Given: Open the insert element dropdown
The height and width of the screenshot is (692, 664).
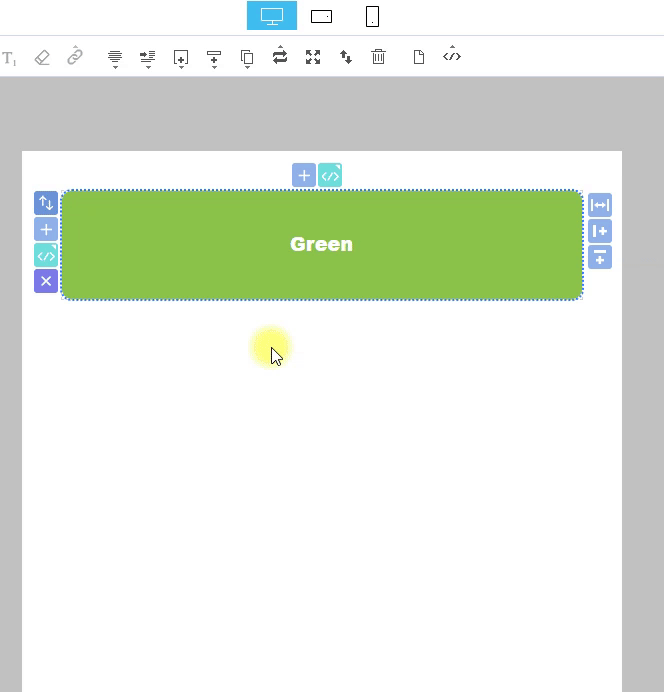Looking at the screenshot, I should (x=181, y=58).
